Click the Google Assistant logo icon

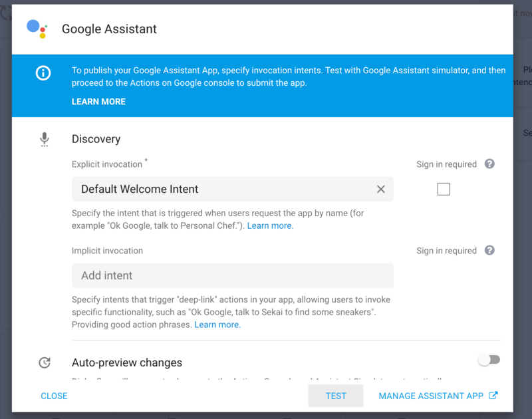click(37, 29)
